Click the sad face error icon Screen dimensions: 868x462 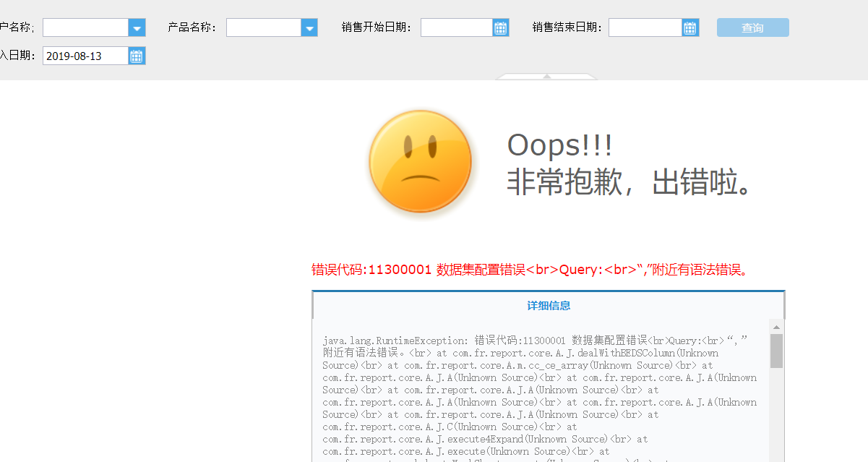tap(420, 162)
